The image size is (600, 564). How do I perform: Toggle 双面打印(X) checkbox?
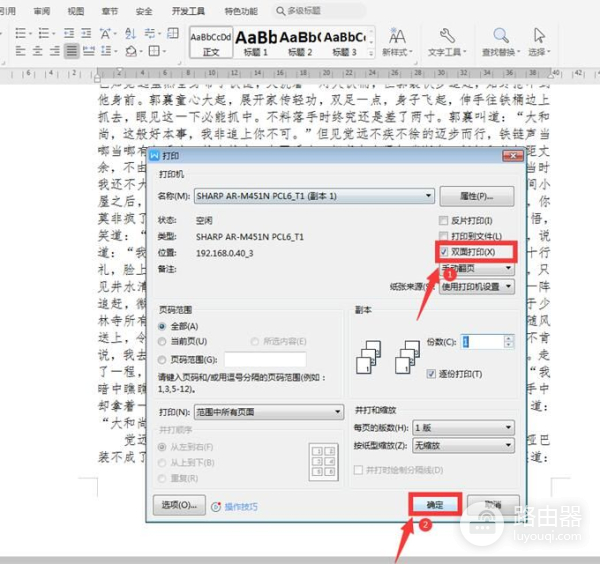[444, 252]
